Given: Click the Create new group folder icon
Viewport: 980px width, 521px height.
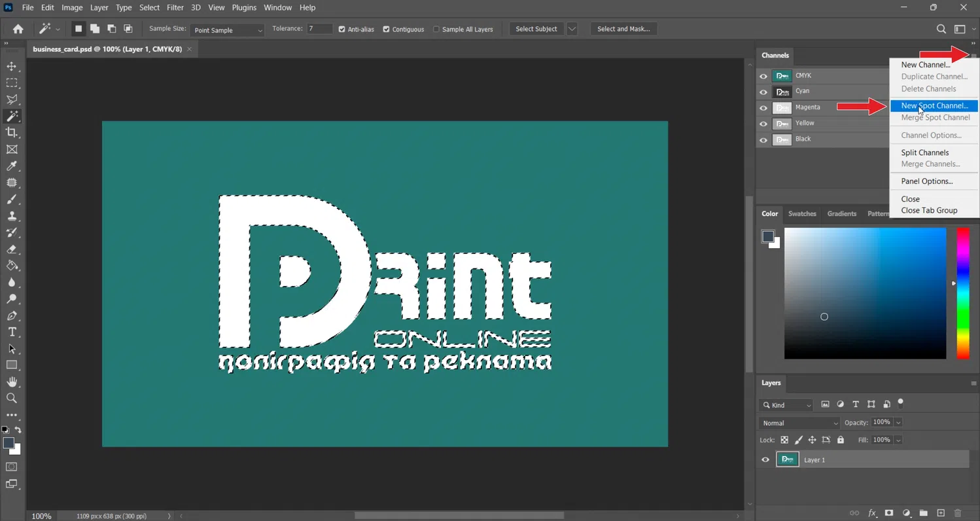Looking at the screenshot, I should pyautogui.click(x=924, y=513).
